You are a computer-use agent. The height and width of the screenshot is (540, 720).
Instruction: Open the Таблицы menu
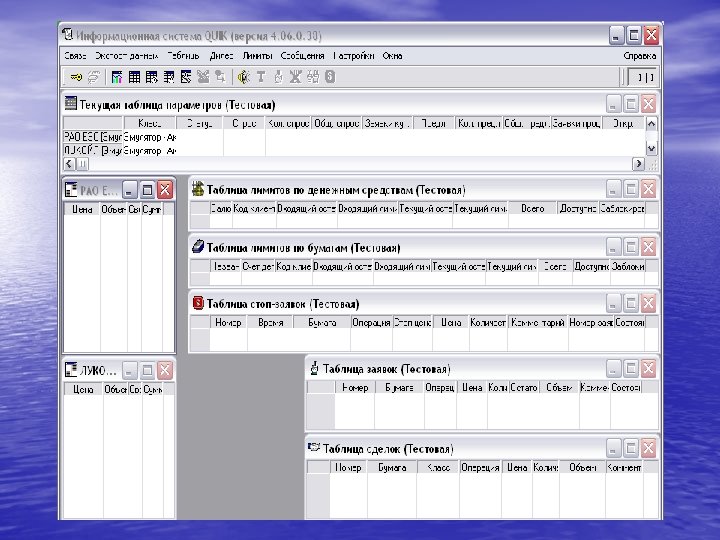pos(183,56)
